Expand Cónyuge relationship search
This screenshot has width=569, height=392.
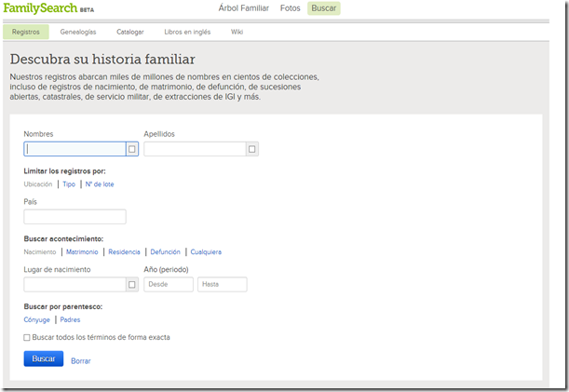[x=36, y=319]
